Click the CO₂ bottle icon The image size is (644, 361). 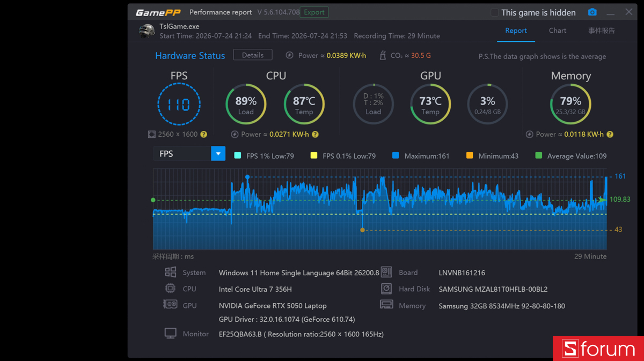tap(383, 55)
